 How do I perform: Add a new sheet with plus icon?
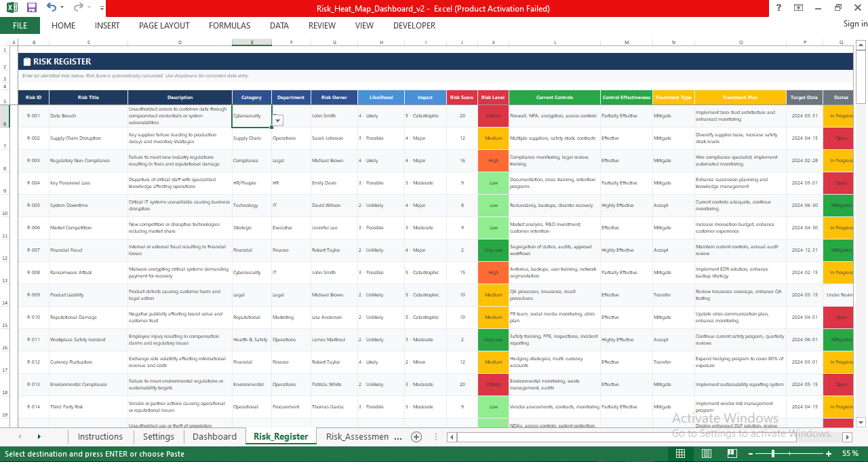tap(416, 437)
